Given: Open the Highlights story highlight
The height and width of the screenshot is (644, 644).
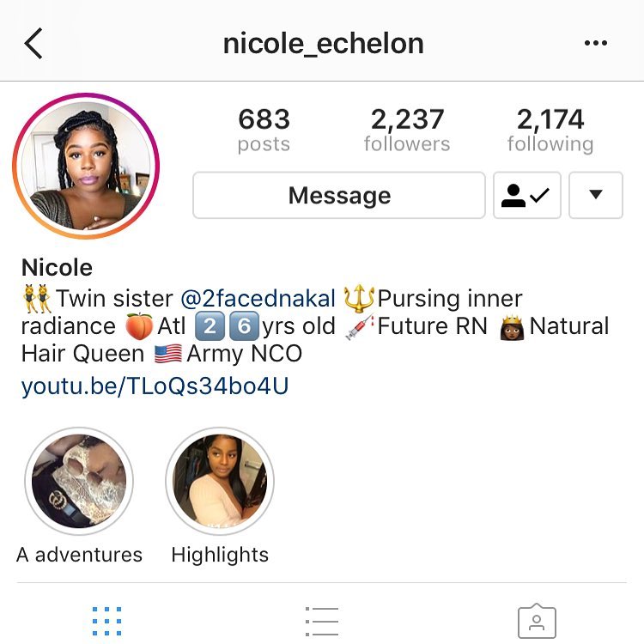Looking at the screenshot, I should click(x=220, y=481).
